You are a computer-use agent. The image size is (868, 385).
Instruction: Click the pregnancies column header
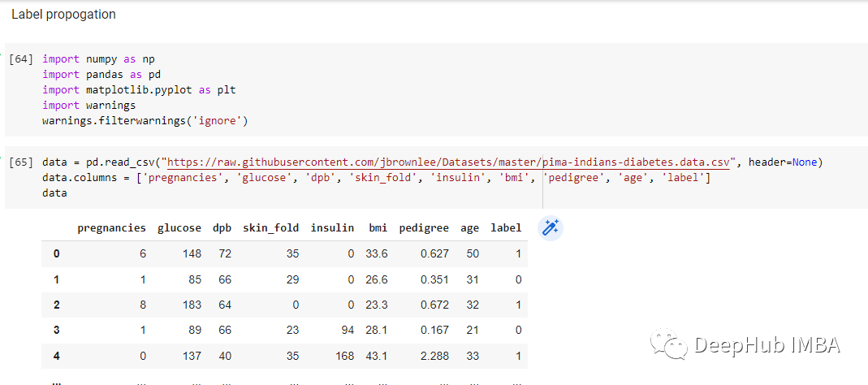(x=111, y=228)
